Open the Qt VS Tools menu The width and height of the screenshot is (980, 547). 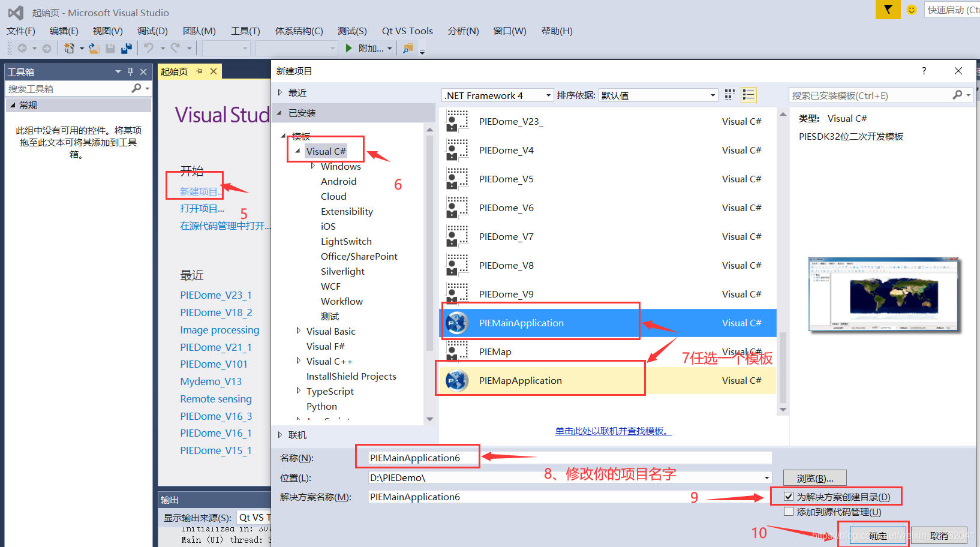click(x=407, y=31)
